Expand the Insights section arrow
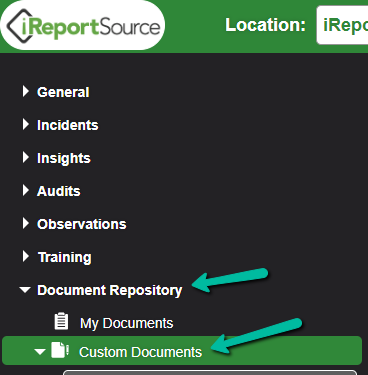368x375 pixels. point(26,157)
